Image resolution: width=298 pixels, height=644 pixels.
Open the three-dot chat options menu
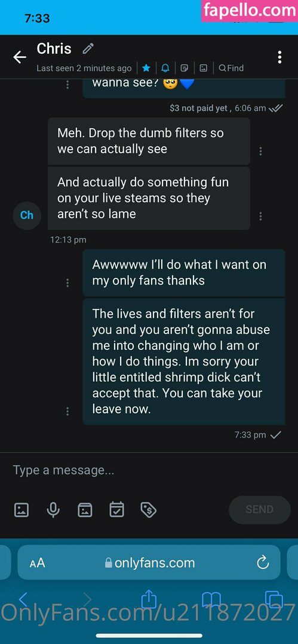coord(279,57)
